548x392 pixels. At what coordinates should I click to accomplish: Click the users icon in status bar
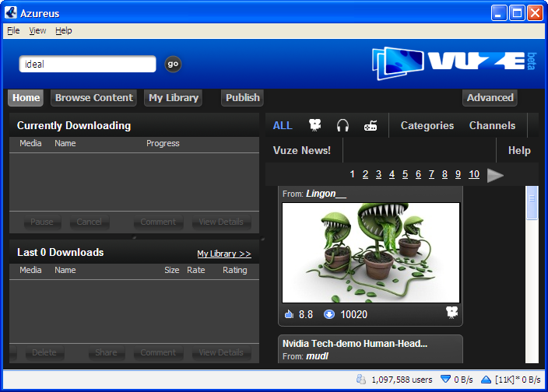click(x=360, y=379)
